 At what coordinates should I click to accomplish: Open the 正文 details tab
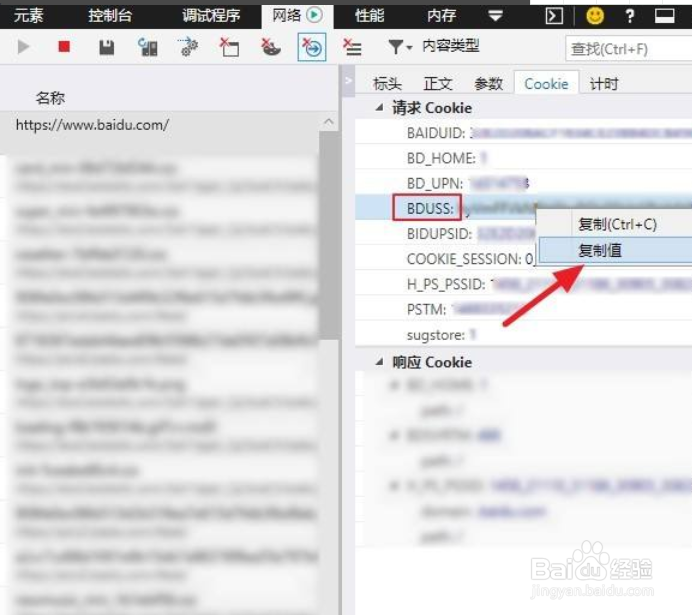(438, 83)
